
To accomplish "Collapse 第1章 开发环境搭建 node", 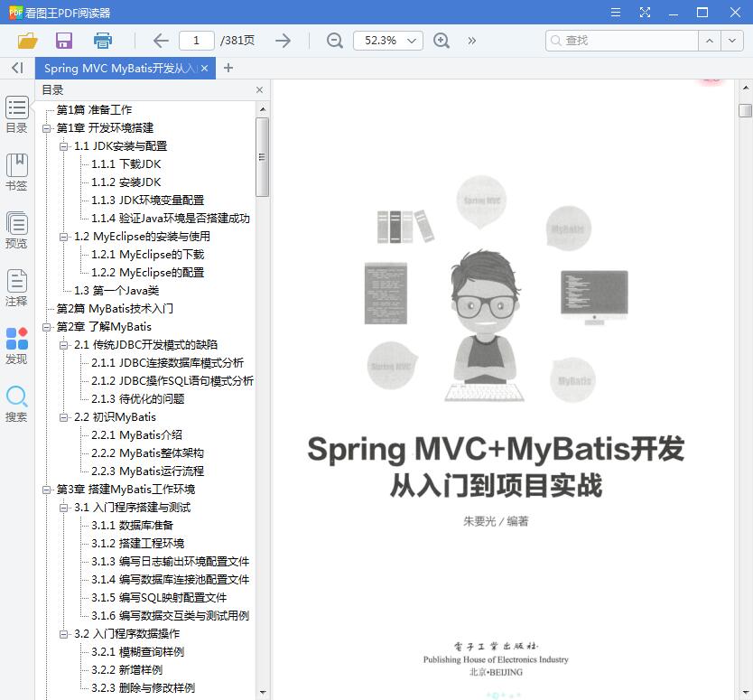I will pyautogui.click(x=46, y=128).
